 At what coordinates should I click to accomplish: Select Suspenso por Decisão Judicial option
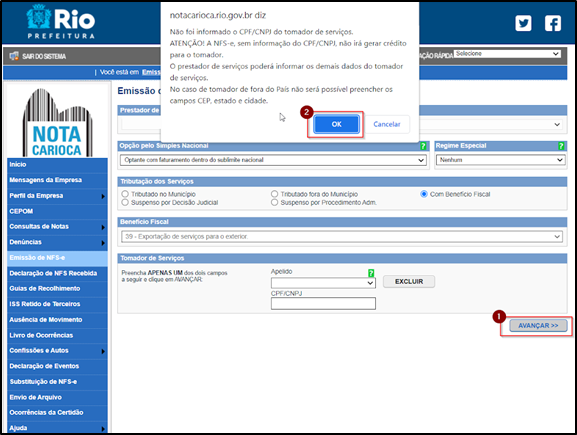click(125, 202)
